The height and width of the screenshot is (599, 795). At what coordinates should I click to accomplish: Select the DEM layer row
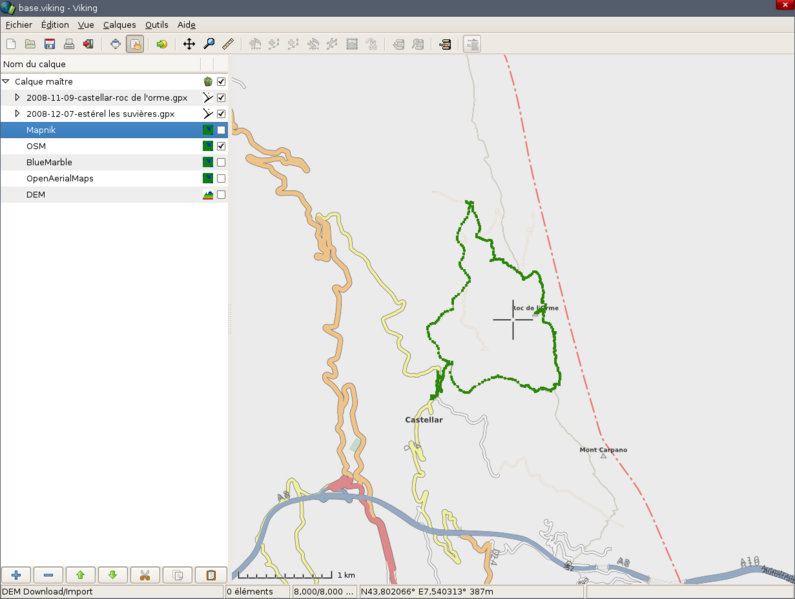36,195
